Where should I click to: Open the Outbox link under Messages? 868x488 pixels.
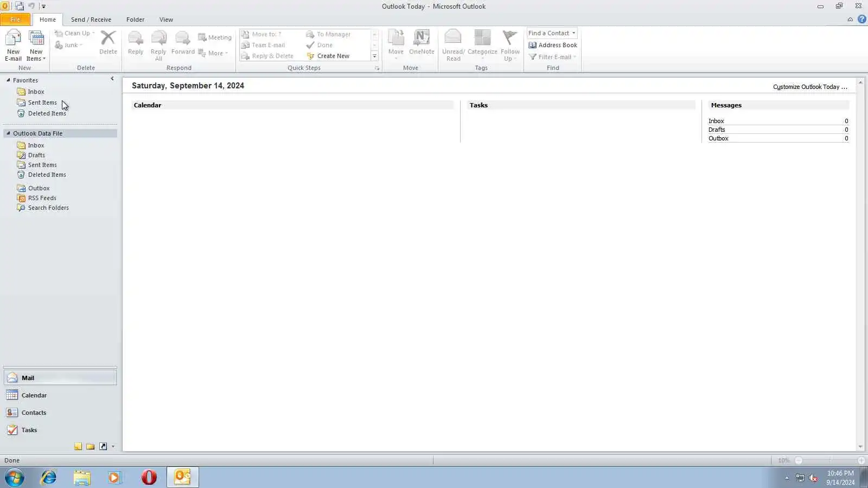pyautogui.click(x=718, y=138)
